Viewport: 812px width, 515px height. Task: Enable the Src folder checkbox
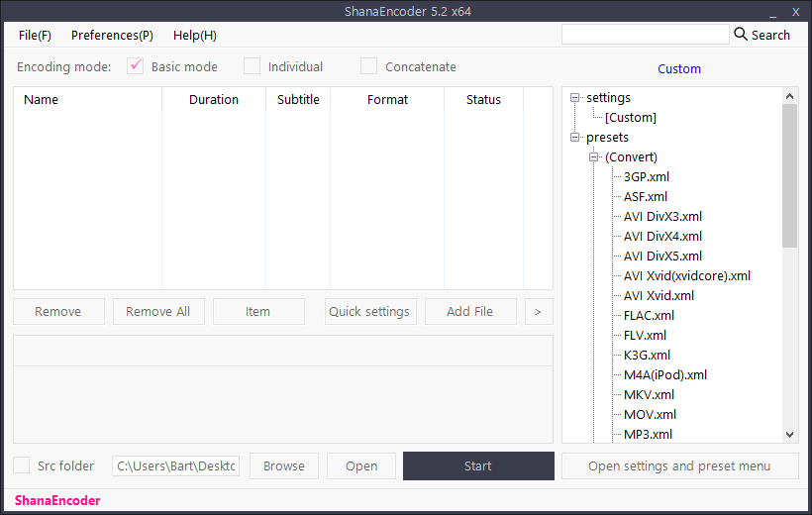click(22, 465)
